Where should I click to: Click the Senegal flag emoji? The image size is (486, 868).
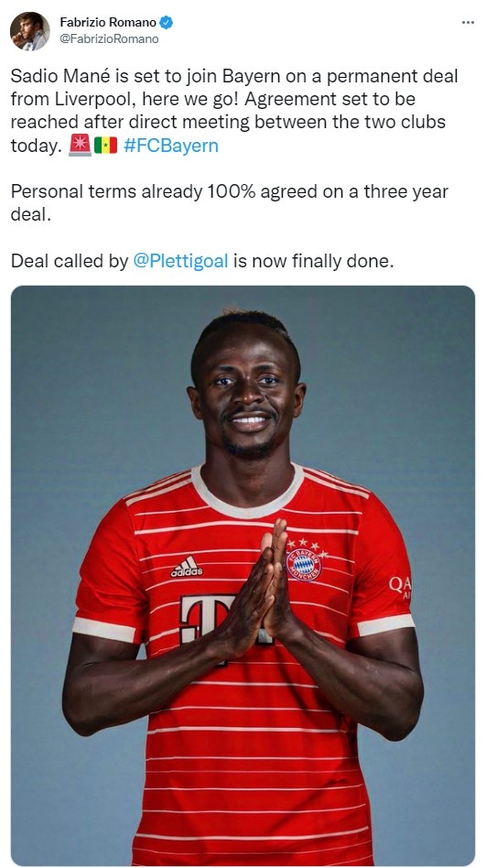pyautogui.click(x=105, y=146)
